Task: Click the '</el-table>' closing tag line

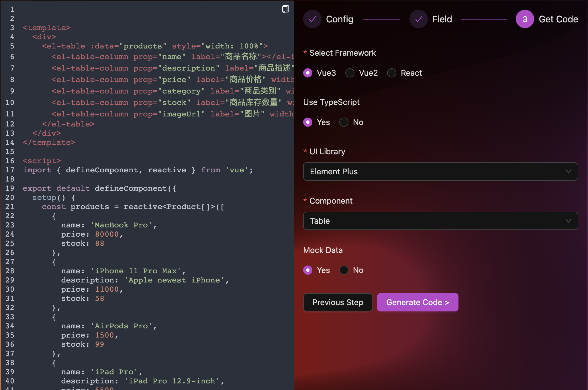Action: [68, 124]
